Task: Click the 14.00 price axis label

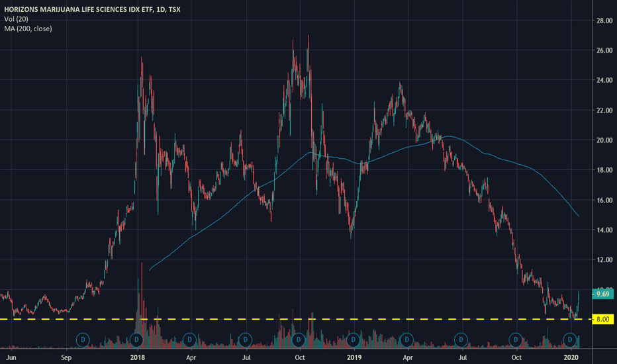Action: click(x=605, y=230)
